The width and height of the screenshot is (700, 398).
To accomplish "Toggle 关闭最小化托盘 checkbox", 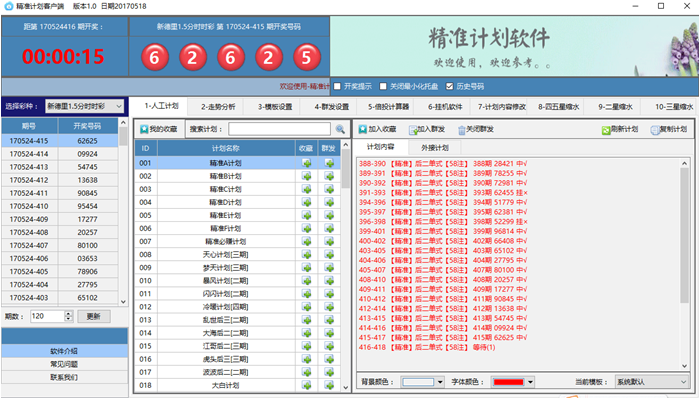I will [383, 86].
